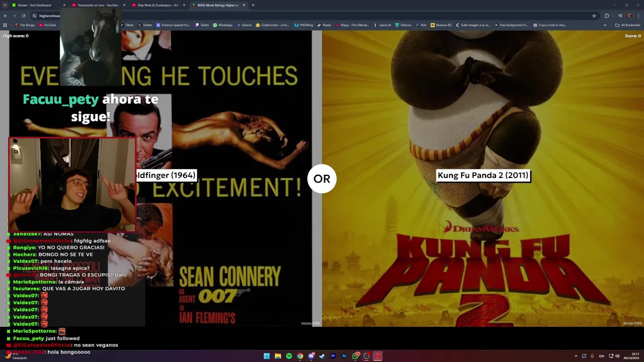Open the Enhance Speech bookmark
This screenshot has width=644, height=362.
coord(174,25)
